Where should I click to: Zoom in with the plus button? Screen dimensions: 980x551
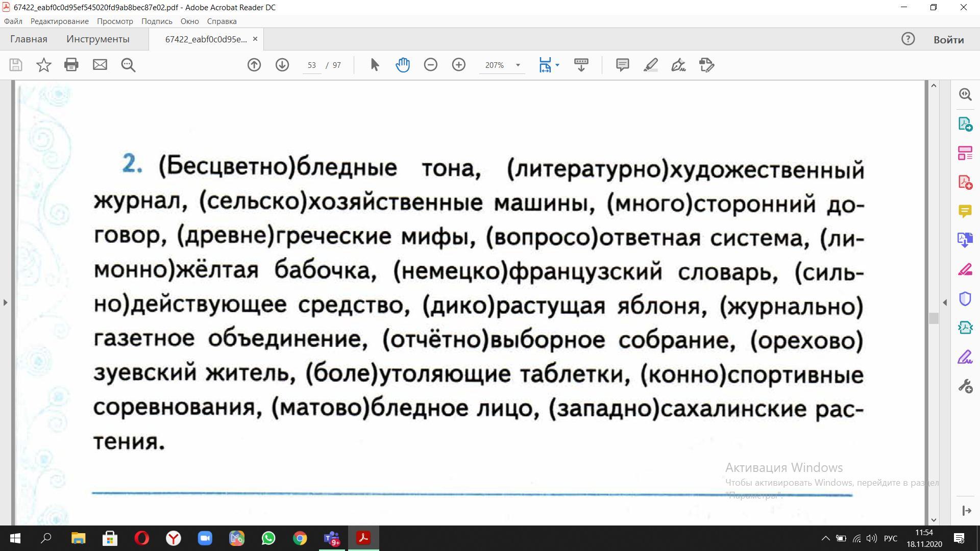(459, 65)
